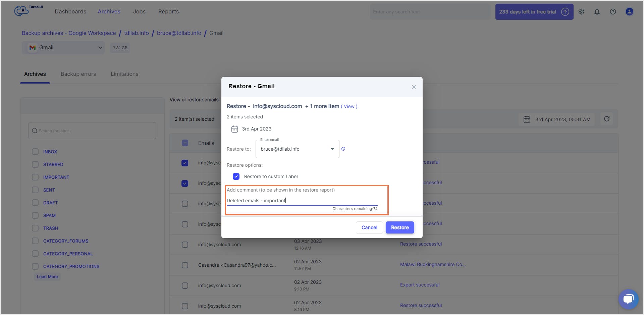Select CATEGORY_PERSONAL label
The height and width of the screenshot is (315, 644).
pos(68,254)
